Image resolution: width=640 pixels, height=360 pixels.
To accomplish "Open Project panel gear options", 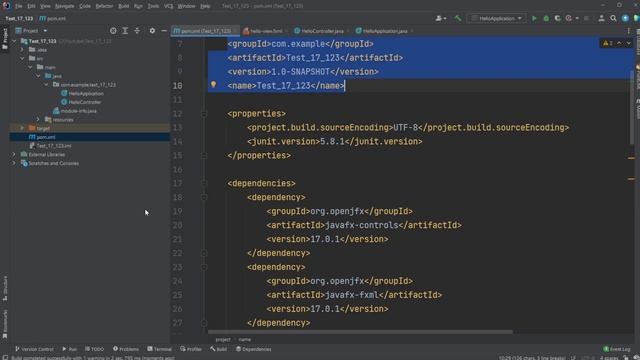I will click(152, 31).
